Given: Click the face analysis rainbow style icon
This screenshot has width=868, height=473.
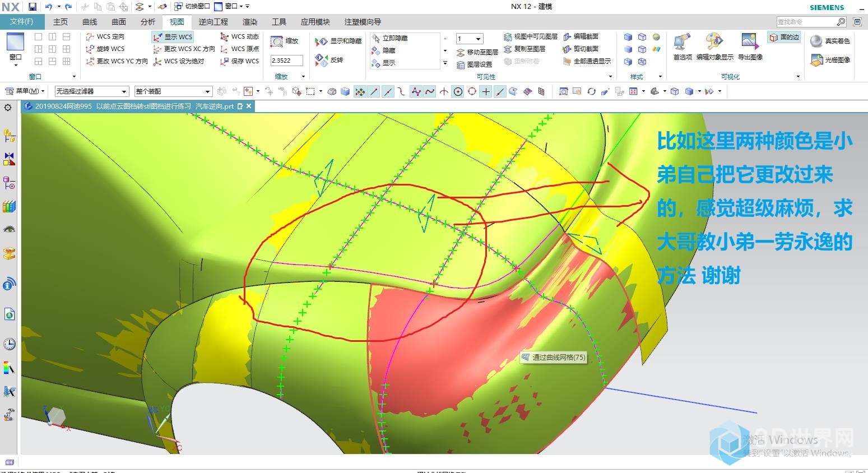Looking at the screenshot, I should click(x=656, y=49).
